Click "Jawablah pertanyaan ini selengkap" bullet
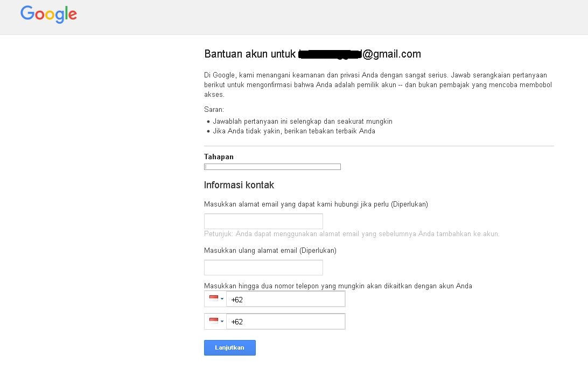 coord(303,122)
